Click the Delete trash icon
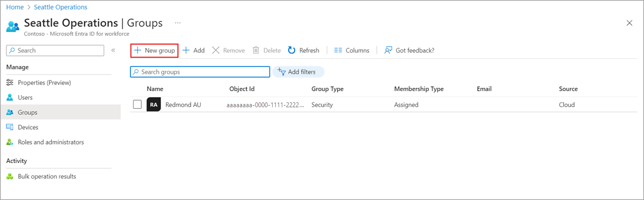644x200 pixels. [256, 50]
